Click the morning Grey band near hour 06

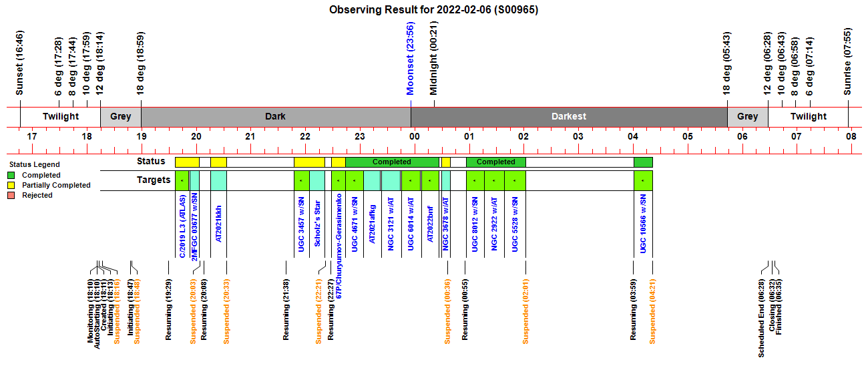pos(748,116)
